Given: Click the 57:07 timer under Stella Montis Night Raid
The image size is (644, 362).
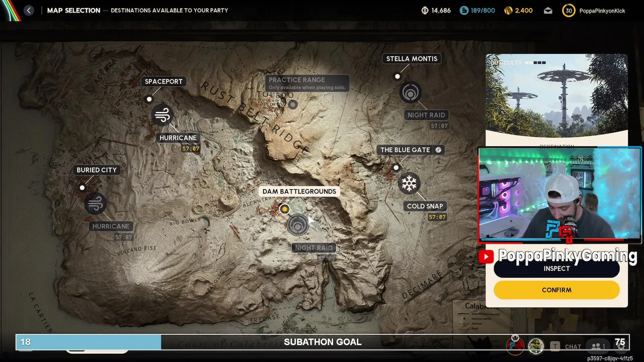Looking at the screenshot, I should pyautogui.click(x=439, y=126).
